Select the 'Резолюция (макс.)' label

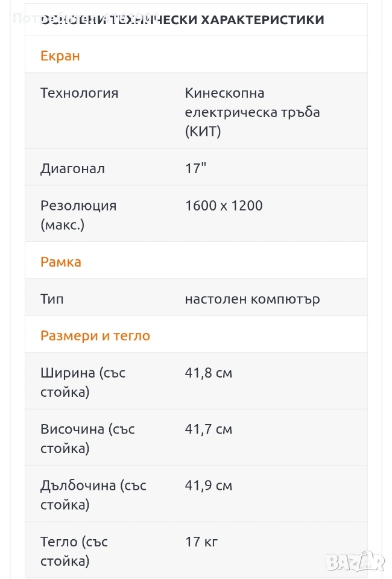point(78,215)
